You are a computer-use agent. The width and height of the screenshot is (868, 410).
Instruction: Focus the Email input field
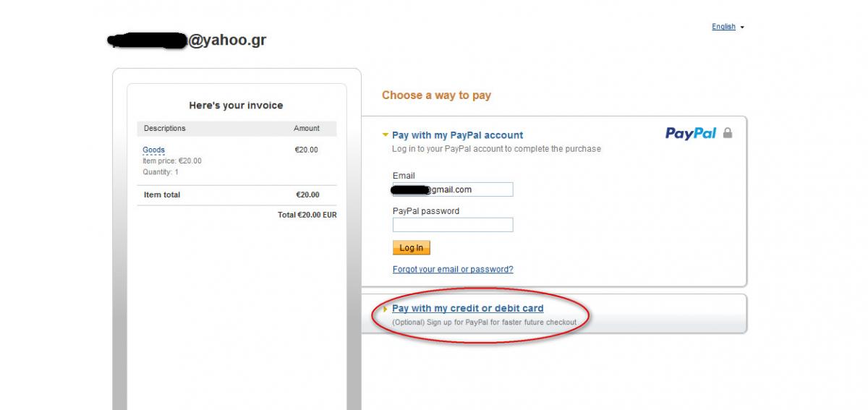453,189
